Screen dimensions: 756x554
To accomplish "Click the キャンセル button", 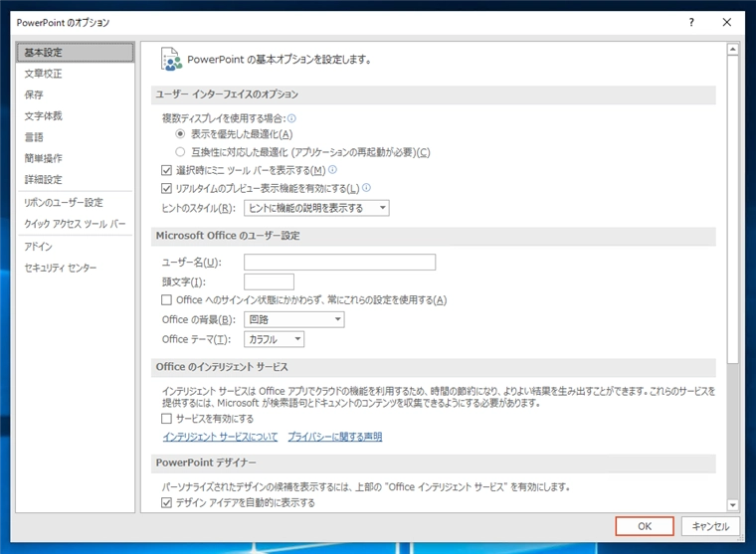I will (710, 526).
